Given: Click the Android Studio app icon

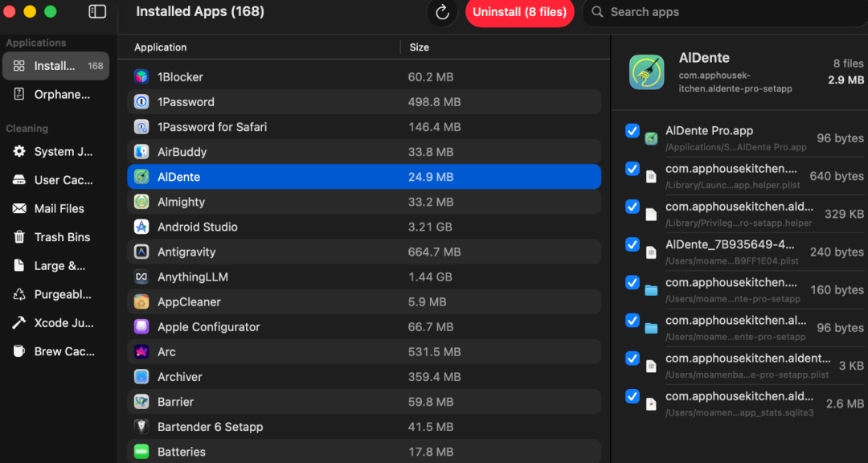Looking at the screenshot, I should pyautogui.click(x=141, y=227).
